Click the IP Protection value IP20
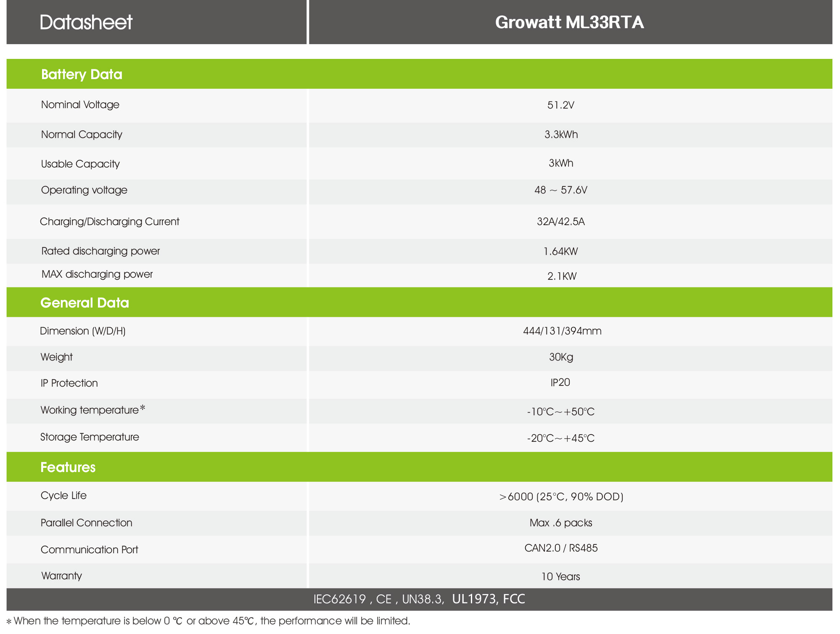This screenshot has height=634, width=840. point(560,382)
